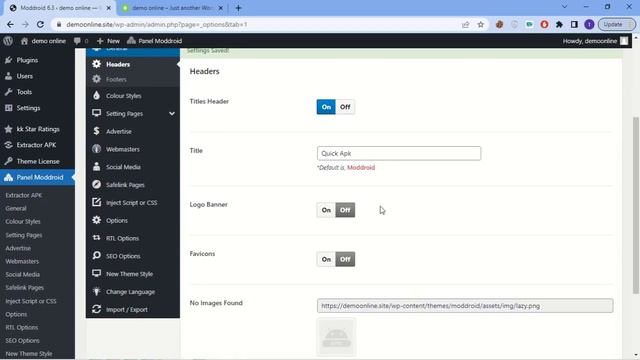Switch Logo Banner Off
Image resolution: width=640 pixels, height=360 pixels.
click(345, 210)
